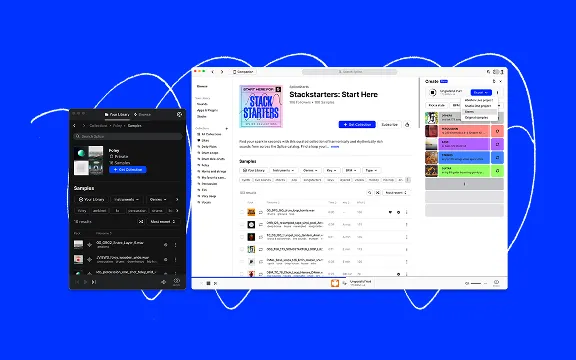This screenshot has height=360, width=576.
Task: Click the four-point star icon of the first sample in the dark window
Action: pos(89,245)
